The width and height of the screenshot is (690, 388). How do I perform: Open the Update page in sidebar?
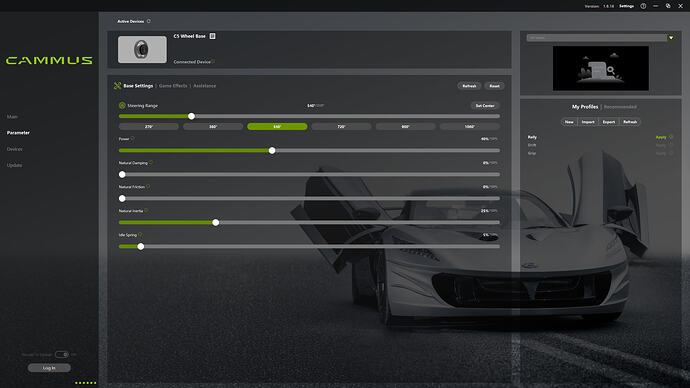[x=14, y=165]
